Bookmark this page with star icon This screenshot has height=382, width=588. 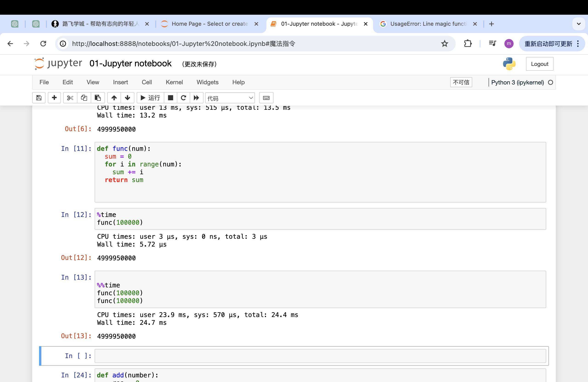click(x=444, y=44)
